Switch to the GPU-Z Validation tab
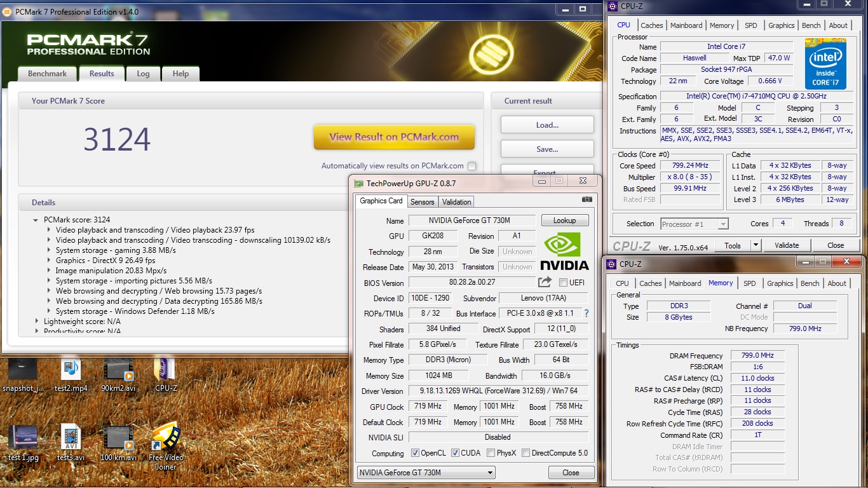Image resolution: width=868 pixels, height=488 pixels. tap(457, 202)
